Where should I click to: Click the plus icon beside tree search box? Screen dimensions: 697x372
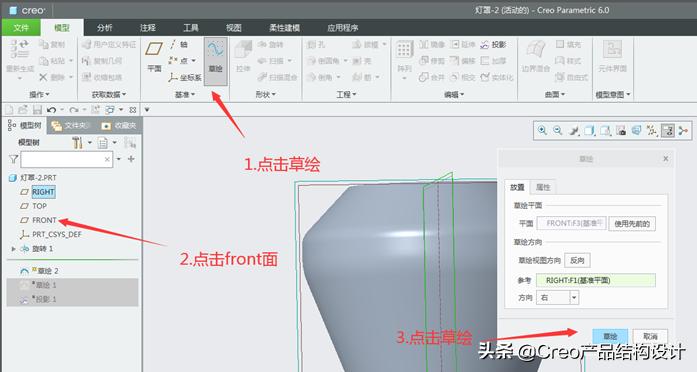tap(131, 159)
